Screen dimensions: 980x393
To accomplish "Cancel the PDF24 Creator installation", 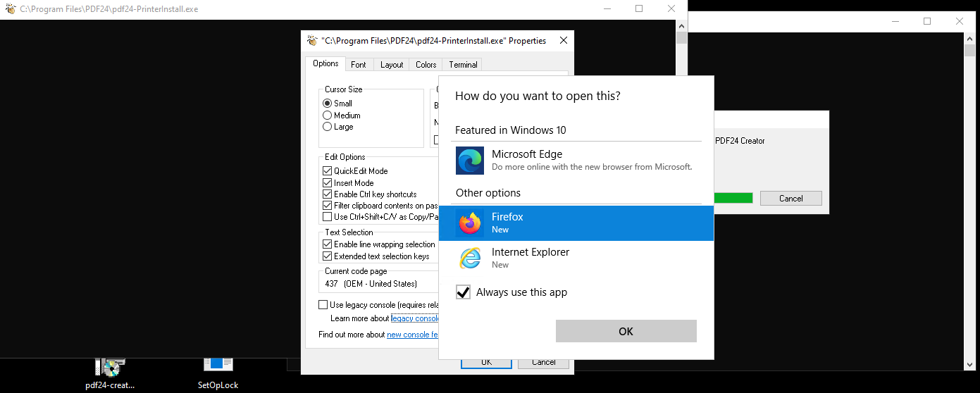I will click(791, 199).
